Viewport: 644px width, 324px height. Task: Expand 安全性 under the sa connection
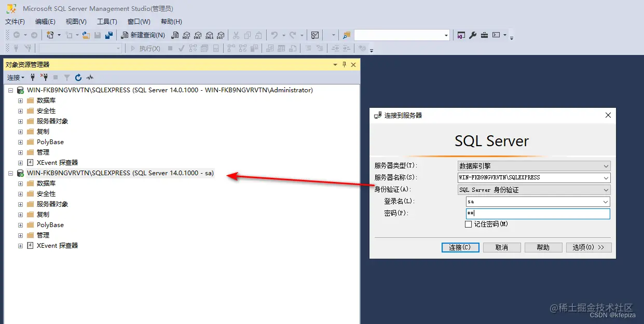[20, 194]
